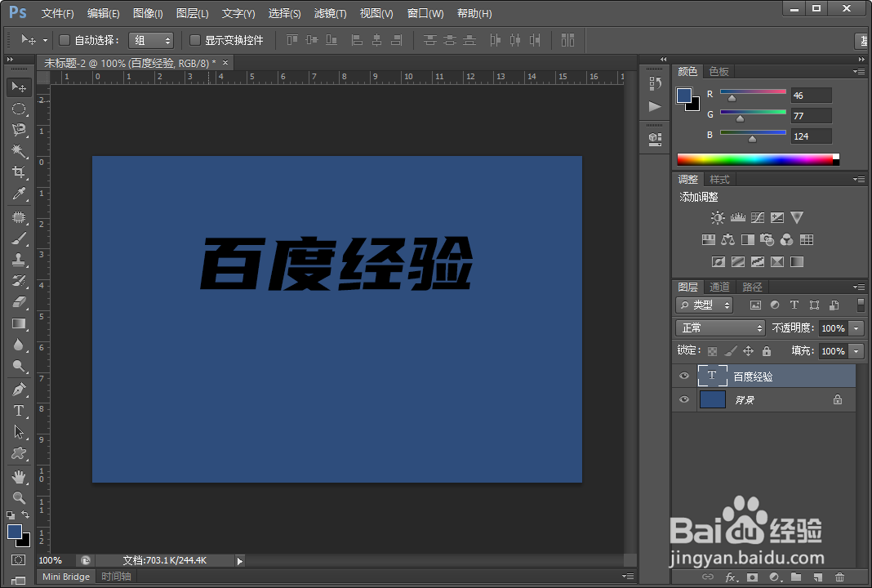The height and width of the screenshot is (588, 872).
Task: Create new layer icon
Action: [817, 577]
